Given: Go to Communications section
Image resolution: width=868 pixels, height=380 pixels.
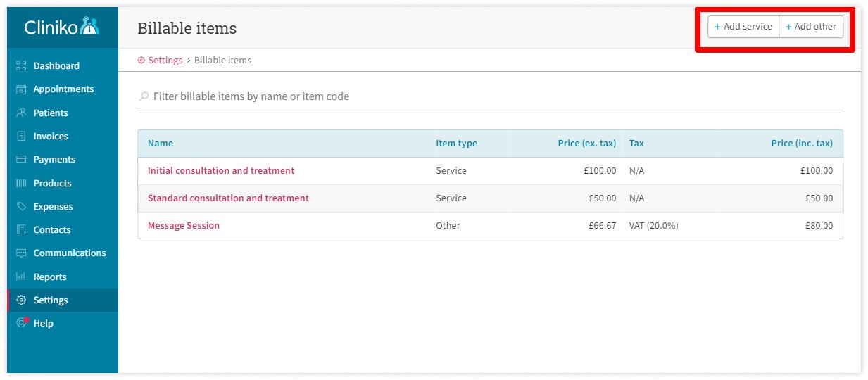Looking at the screenshot, I should point(69,253).
